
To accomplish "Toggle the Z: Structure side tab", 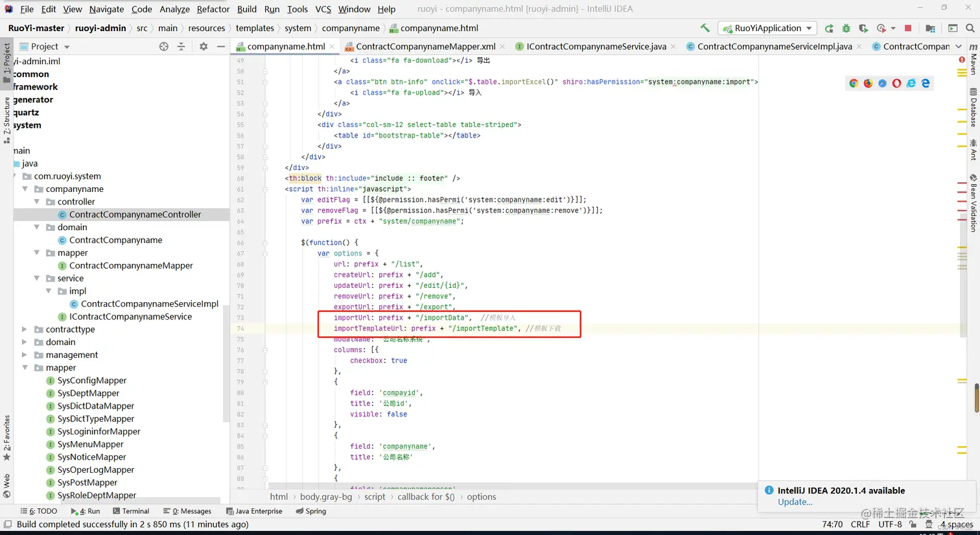I will coord(6,119).
